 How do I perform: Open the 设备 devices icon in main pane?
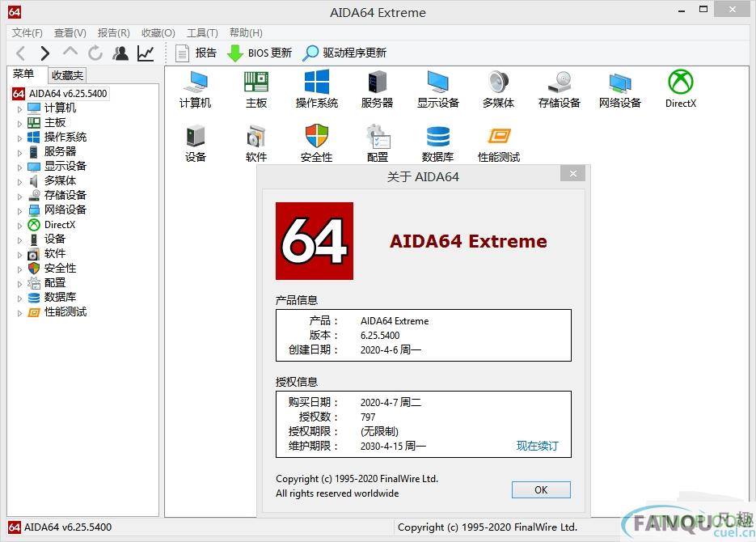point(196,143)
